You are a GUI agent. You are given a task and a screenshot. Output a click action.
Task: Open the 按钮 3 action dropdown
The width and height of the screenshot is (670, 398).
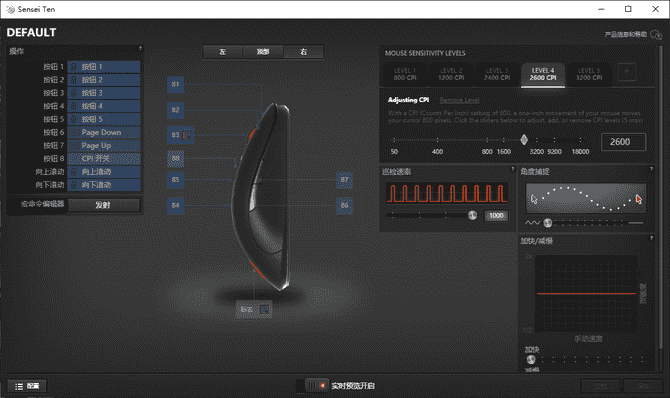[104, 93]
